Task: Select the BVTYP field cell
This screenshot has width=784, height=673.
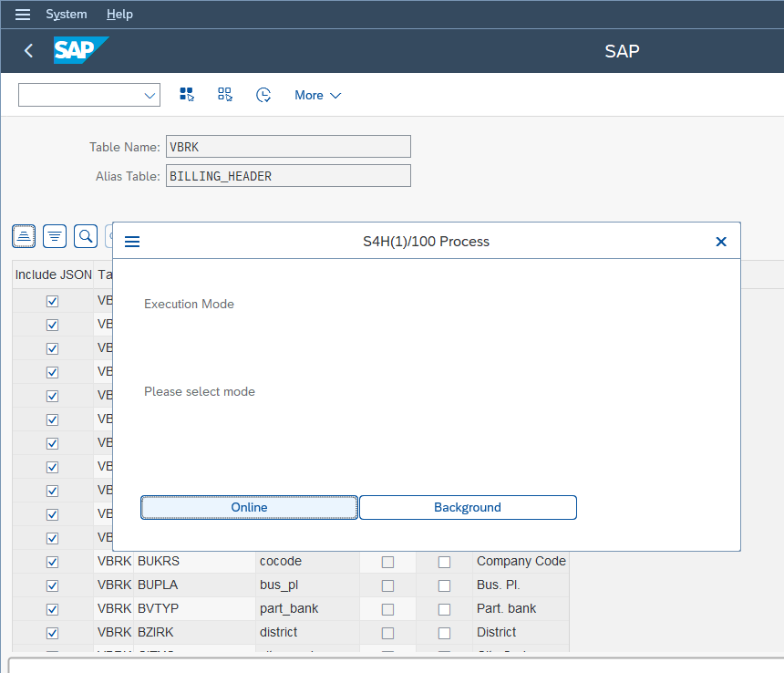Action: click(x=195, y=609)
